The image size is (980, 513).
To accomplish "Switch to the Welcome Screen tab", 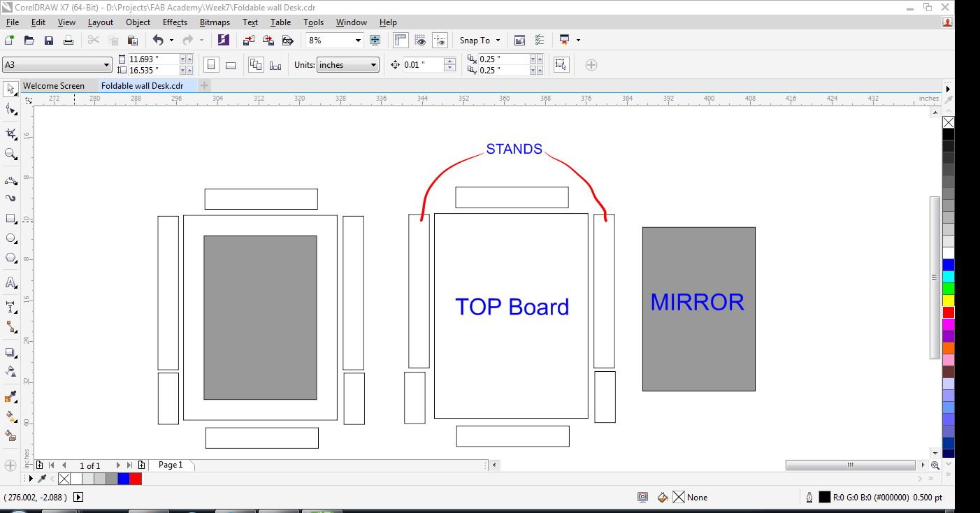I will click(x=54, y=86).
